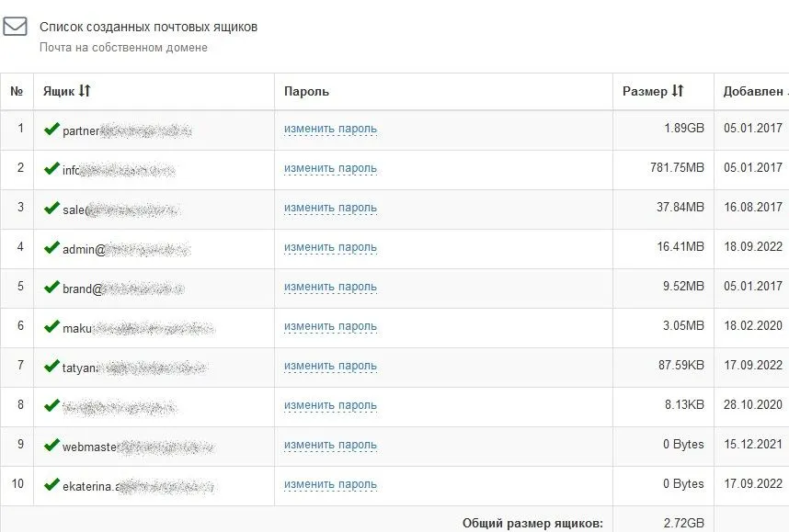789x532 pixels.
Task: Click изменить пароль in row 6
Action: pos(330,326)
